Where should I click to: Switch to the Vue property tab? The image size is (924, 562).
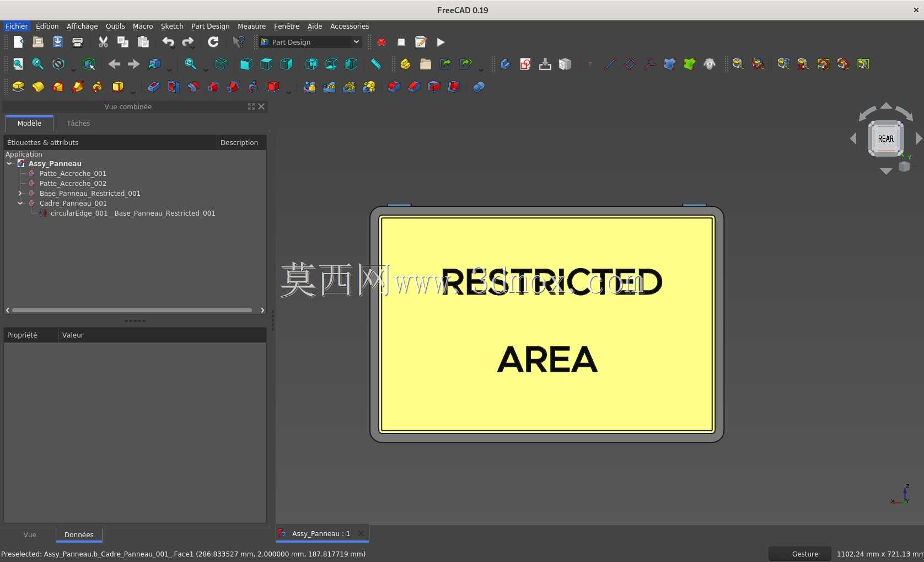pos(30,534)
